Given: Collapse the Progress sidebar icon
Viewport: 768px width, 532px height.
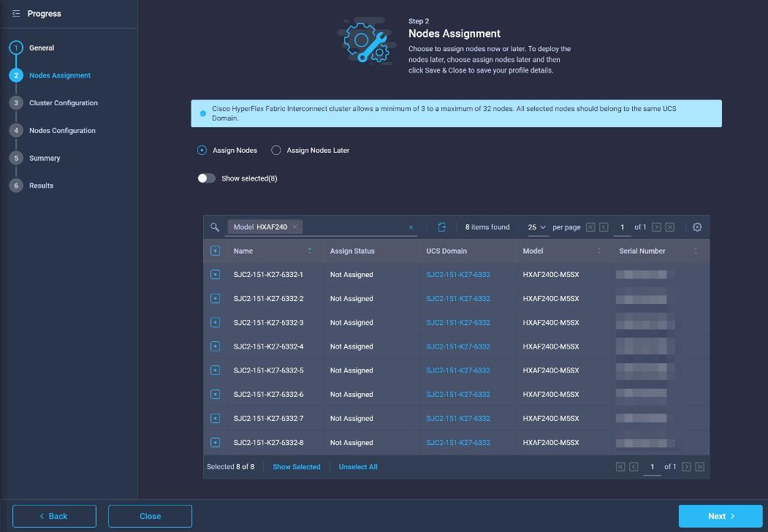Looking at the screenshot, I should 16,14.
